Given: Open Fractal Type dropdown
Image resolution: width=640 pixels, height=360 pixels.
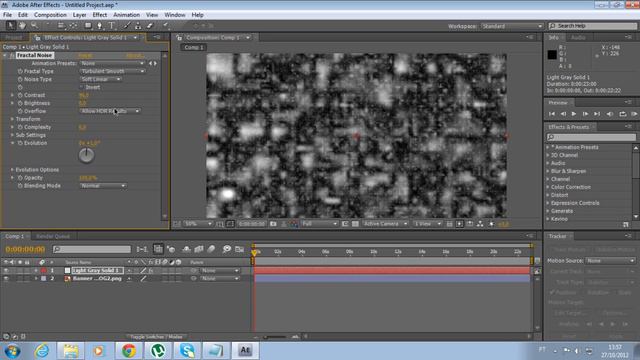Looking at the screenshot, I should [112, 71].
